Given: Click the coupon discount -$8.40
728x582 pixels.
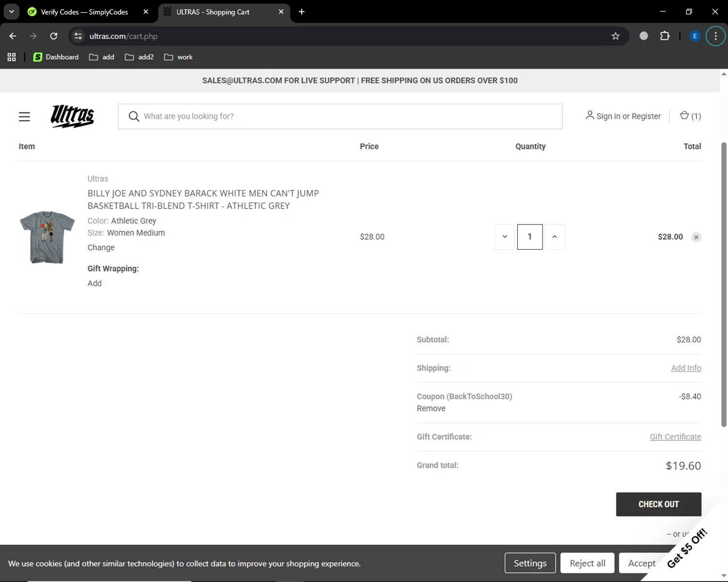Looking at the screenshot, I should tap(690, 397).
